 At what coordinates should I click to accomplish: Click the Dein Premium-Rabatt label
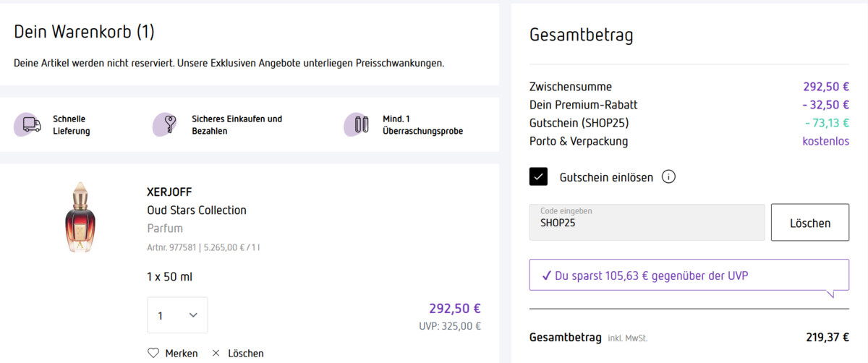coord(584,105)
